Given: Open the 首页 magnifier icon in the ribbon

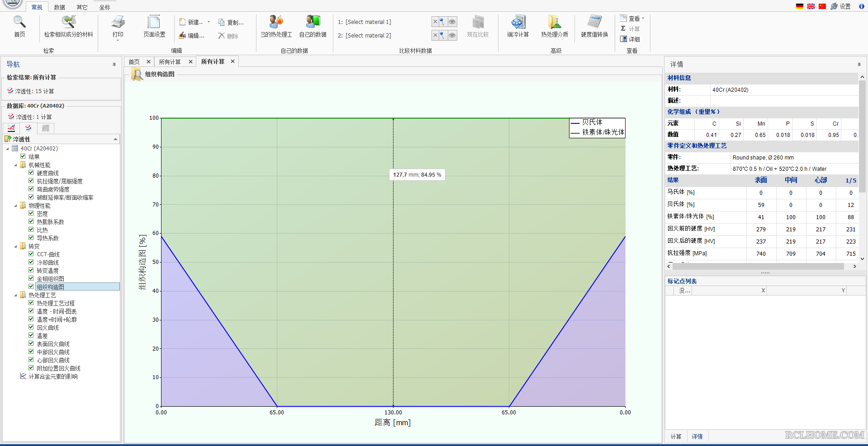Looking at the screenshot, I should 19,22.
